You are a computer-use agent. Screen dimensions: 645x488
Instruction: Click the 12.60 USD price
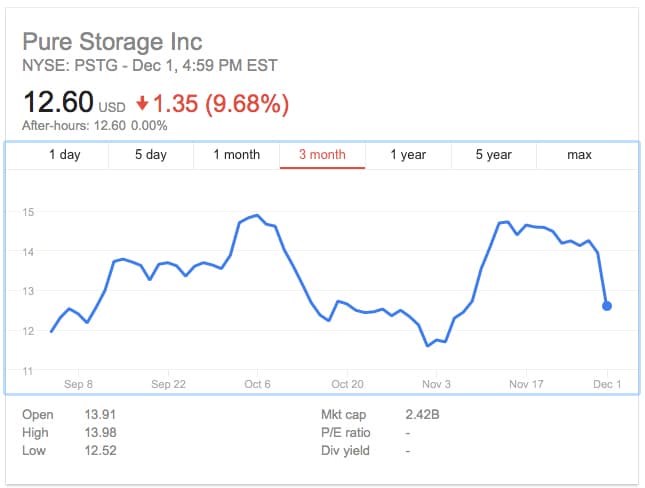click(x=74, y=102)
